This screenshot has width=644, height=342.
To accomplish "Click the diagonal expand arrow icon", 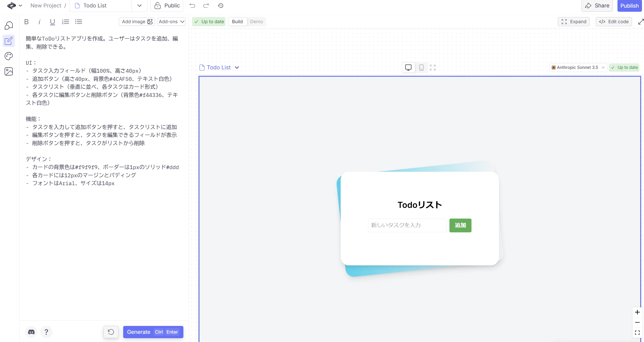I will pos(641,22).
